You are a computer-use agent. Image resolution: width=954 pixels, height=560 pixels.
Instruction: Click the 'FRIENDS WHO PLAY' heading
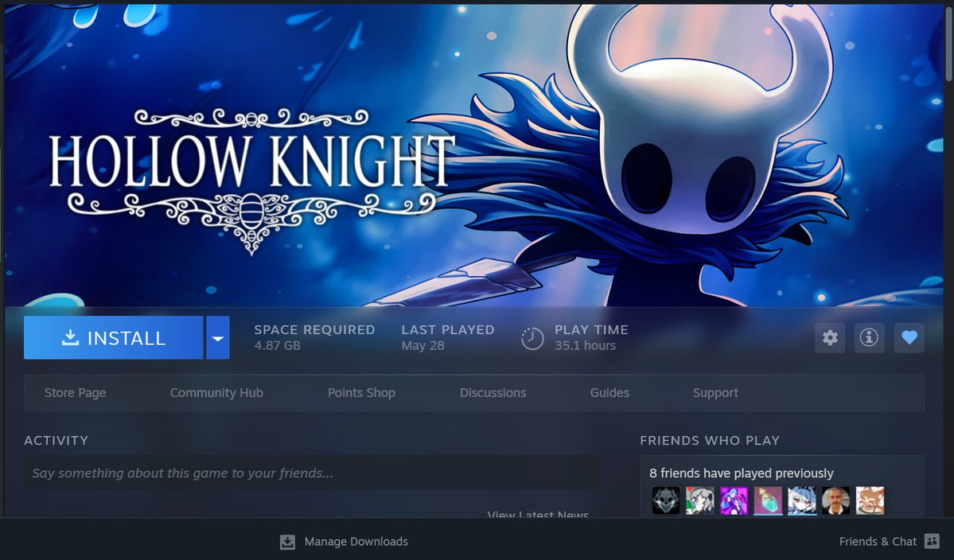coord(710,440)
